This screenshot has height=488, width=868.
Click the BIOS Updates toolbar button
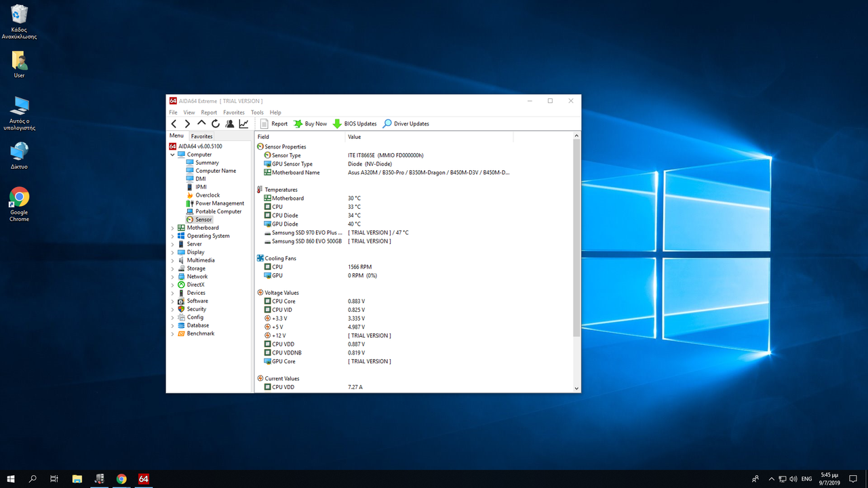tap(355, 123)
